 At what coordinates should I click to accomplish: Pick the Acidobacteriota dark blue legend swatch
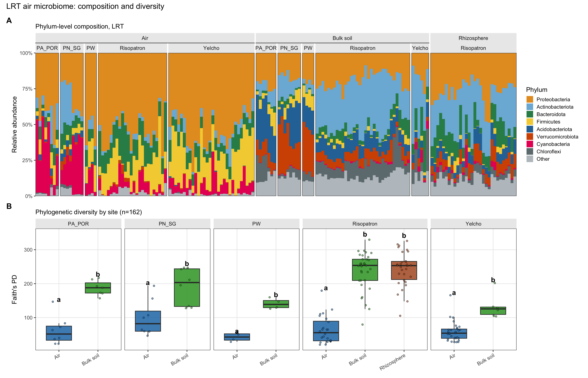click(530, 129)
